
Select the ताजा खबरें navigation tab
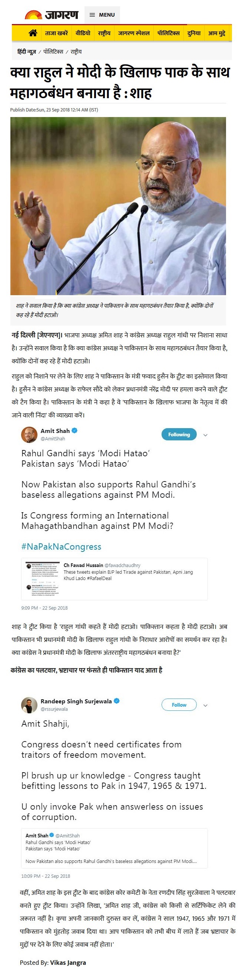[x=56, y=33]
